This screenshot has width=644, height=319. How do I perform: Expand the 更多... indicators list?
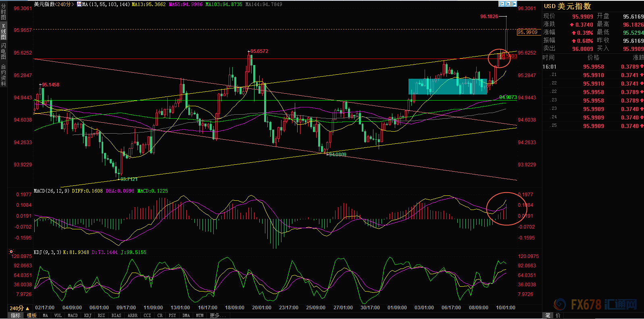tap(218, 315)
